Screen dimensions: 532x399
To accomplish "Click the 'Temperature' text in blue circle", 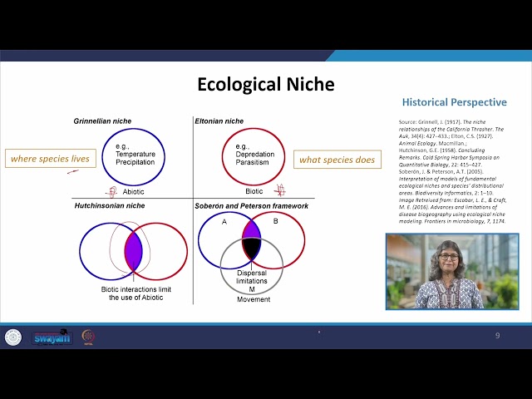I will (135, 154).
